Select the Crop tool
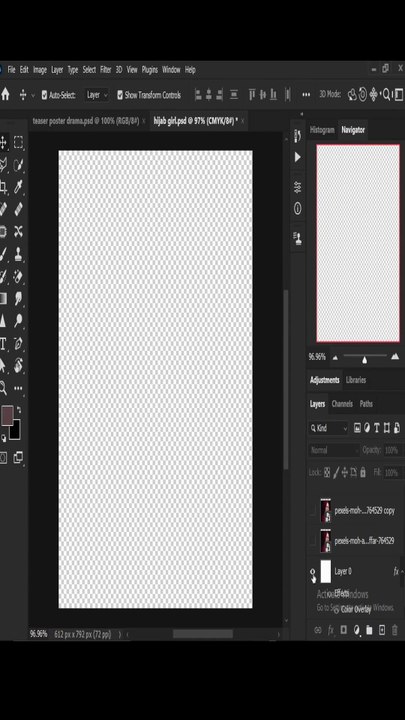The image size is (405, 720). tap(3, 187)
